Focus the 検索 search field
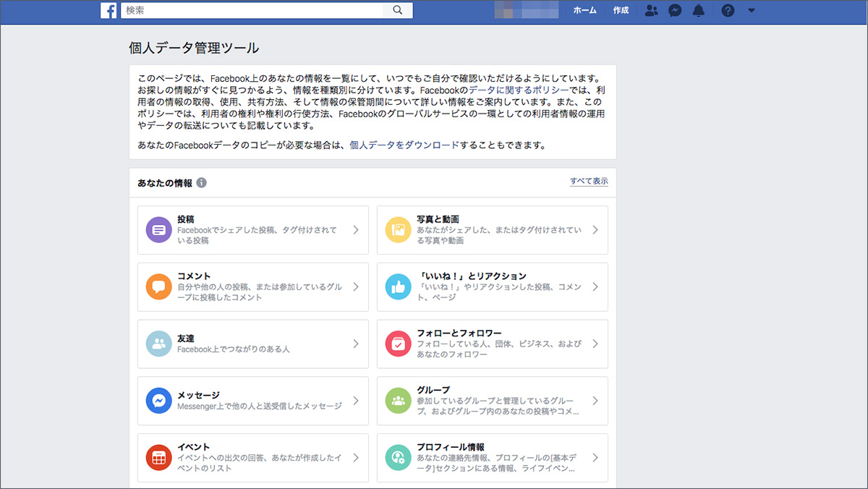Image resolution: width=868 pixels, height=489 pixels. pyautogui.click(x=253, y=10)
